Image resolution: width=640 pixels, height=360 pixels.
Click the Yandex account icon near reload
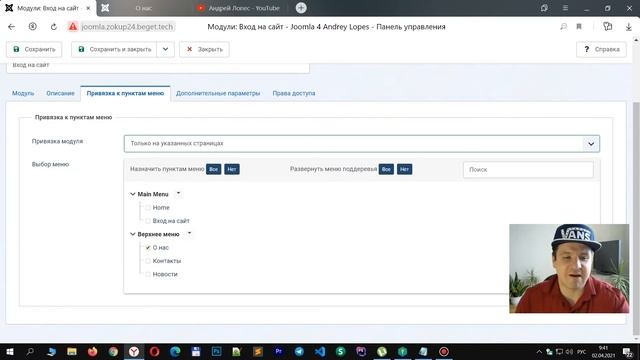[33, 27]
